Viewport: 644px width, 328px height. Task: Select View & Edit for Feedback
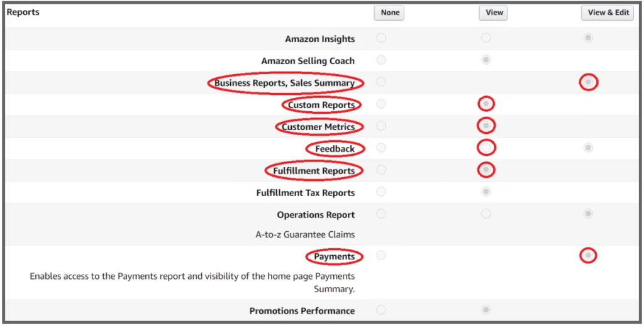588,148
